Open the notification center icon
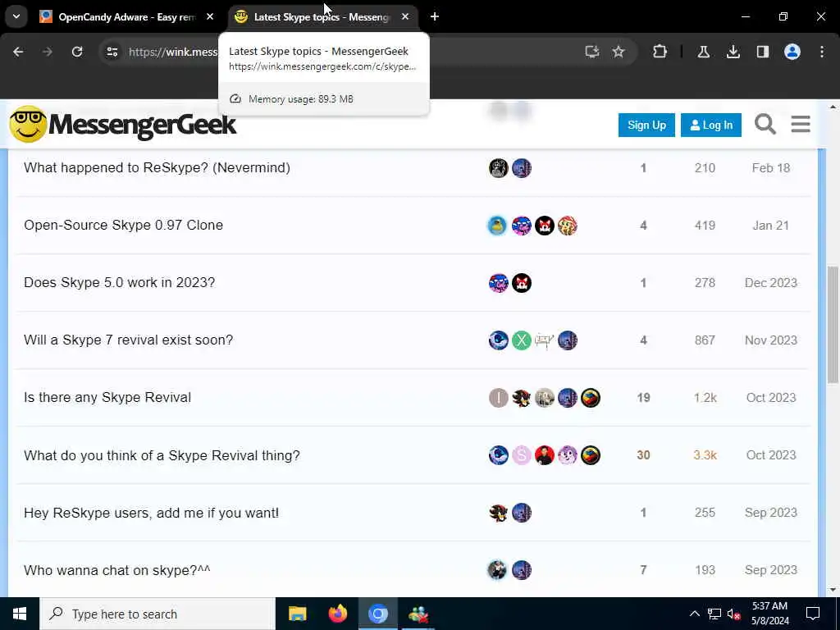 click(813, 614)
